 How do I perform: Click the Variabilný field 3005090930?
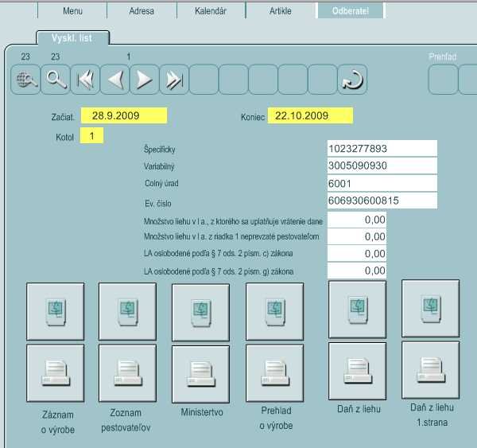point(382,166)
